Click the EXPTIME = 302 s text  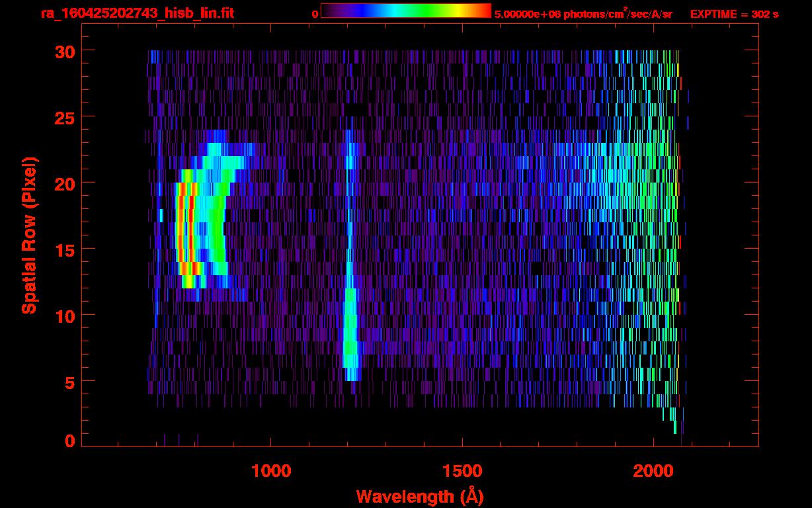[734, 14]
